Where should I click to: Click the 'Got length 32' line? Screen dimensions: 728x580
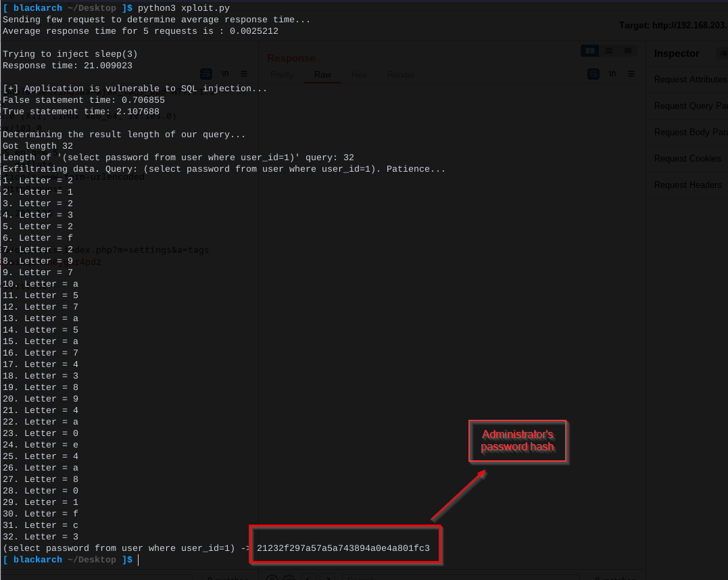pyautogui.click(x=38, y=146)
